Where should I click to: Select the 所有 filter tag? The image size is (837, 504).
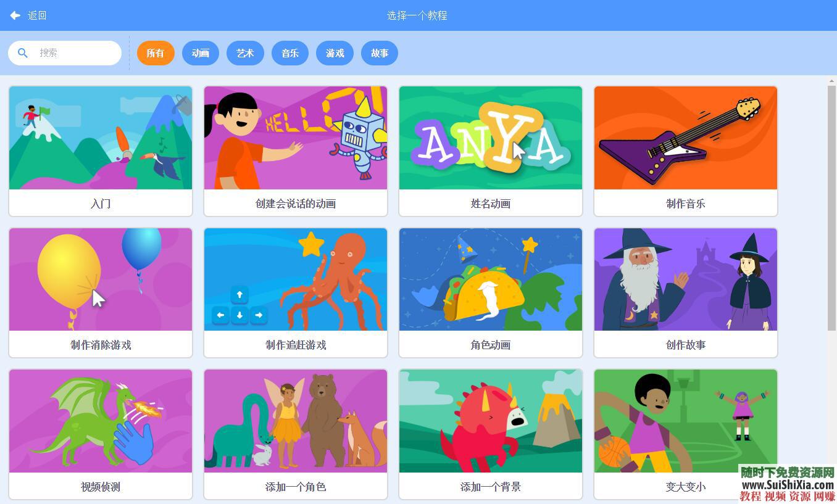coord(156,53)
